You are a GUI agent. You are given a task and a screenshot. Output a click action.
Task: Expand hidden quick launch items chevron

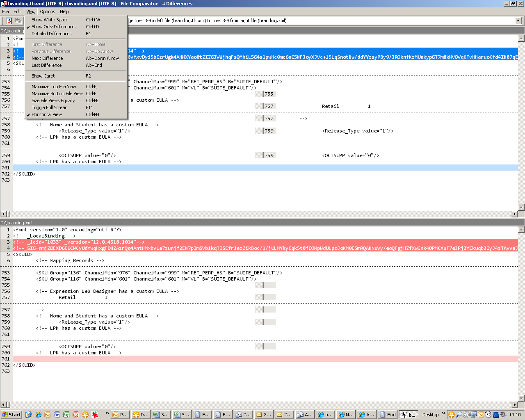pyautogui.click(x=107, y=413)
